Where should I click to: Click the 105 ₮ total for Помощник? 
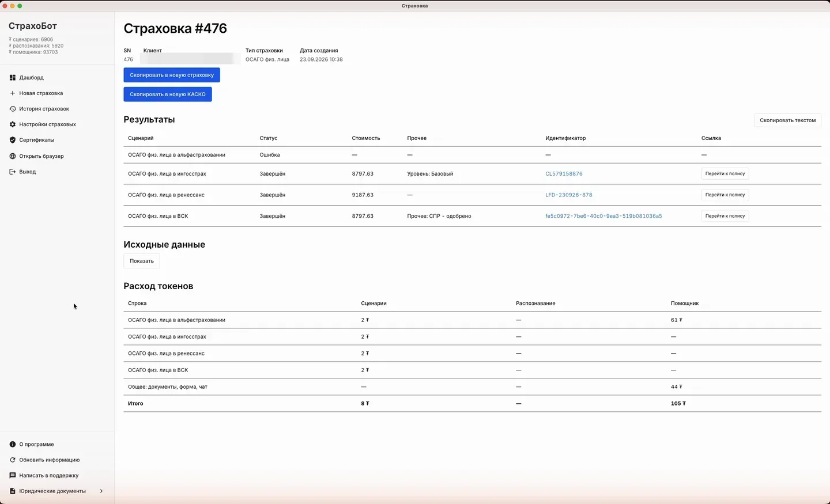coord(678,403)
